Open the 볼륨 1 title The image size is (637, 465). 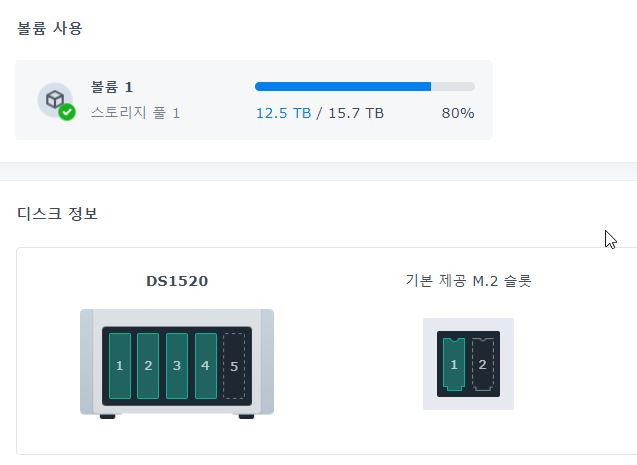[x=112, y=87]
